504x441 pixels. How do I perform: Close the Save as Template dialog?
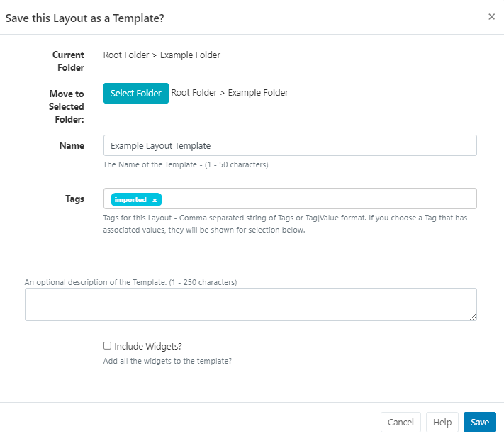491,17
